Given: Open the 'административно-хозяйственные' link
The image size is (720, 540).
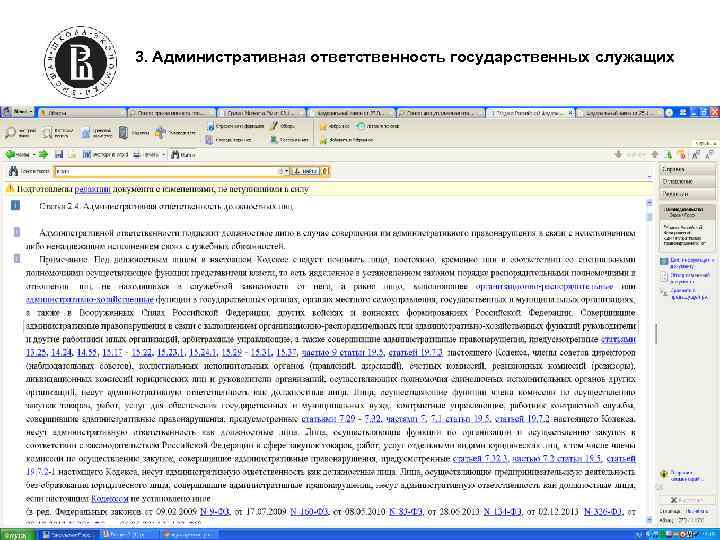Looking at the screenshot, I should (x=90, y=299).
